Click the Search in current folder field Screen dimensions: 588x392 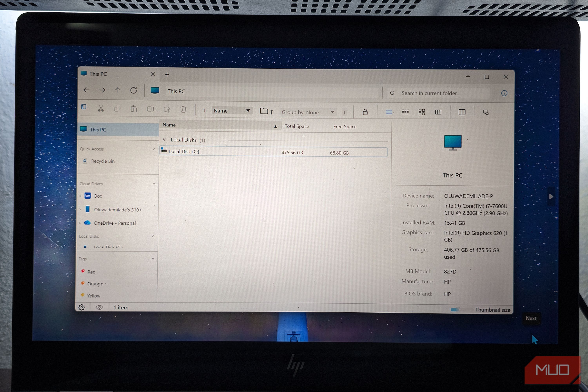(438, 93)
